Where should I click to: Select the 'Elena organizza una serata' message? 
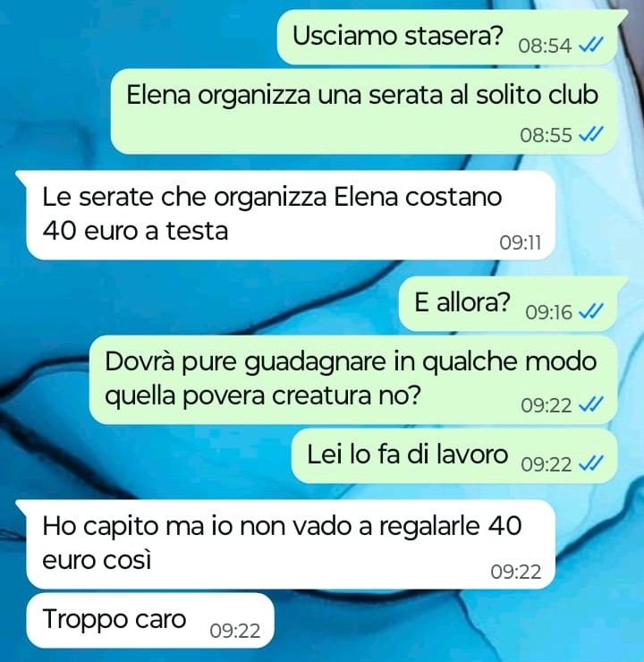364,112
